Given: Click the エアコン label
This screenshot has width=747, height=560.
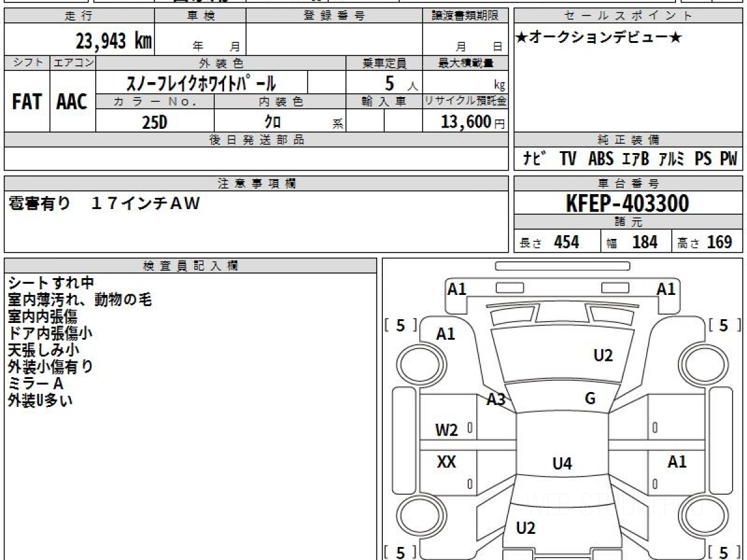Looking at the screenshot, I should tap(73, 63).
